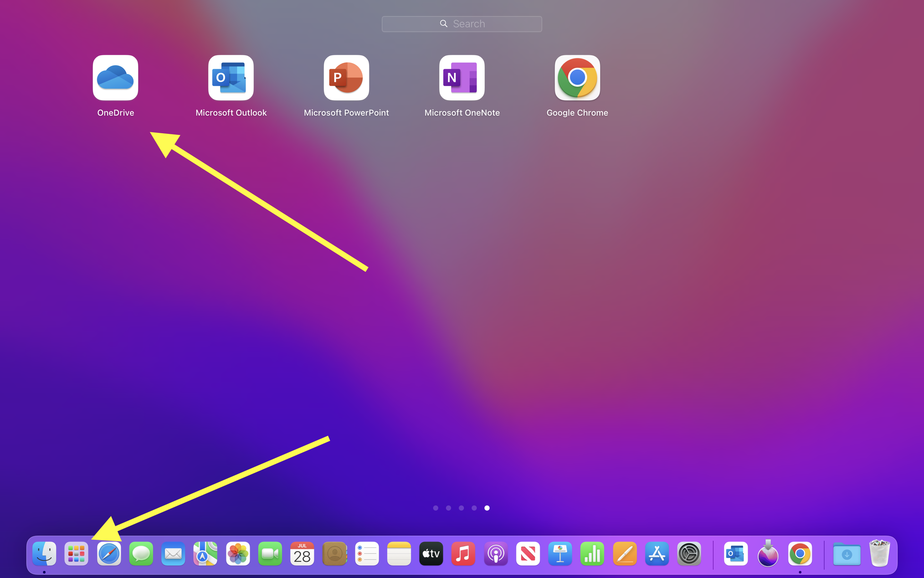Go to first Launchpad page dot
Viewport: 924px width, 578px height.
point(436,508)
